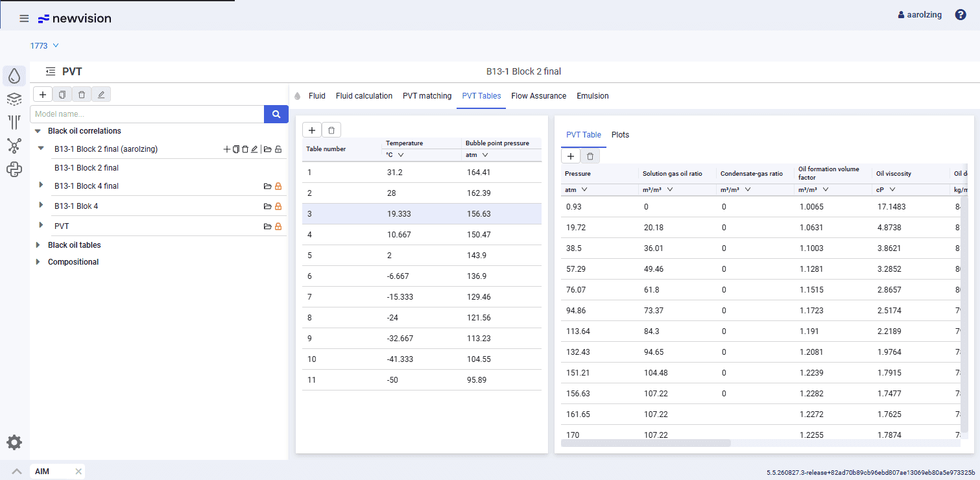
Task: Collapse the Black oil correlations group
Action: point(38,131)
